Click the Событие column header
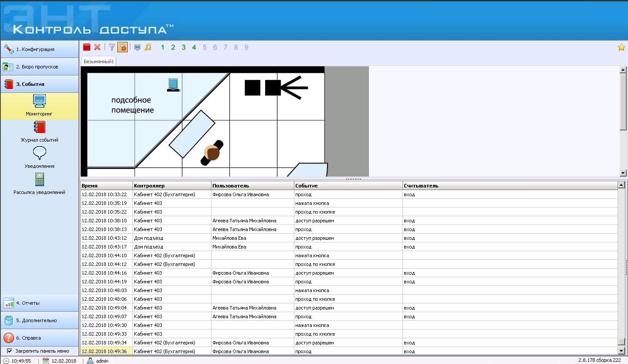 (348, 186)
